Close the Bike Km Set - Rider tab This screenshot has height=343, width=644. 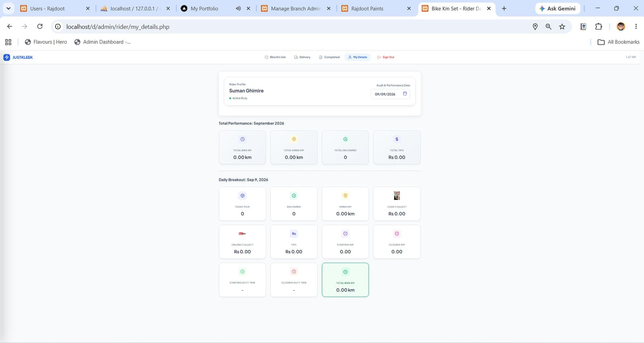(x=489, y=8)
